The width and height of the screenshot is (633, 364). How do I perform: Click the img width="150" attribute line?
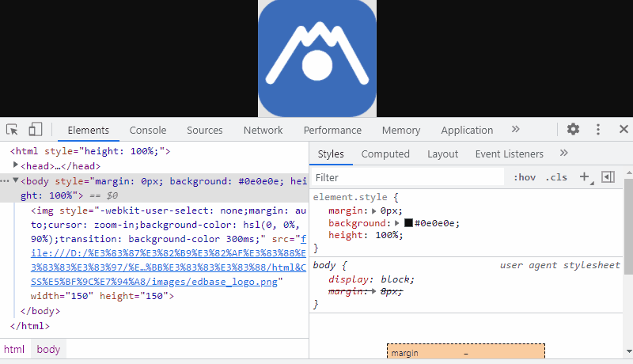pos(102,296)
